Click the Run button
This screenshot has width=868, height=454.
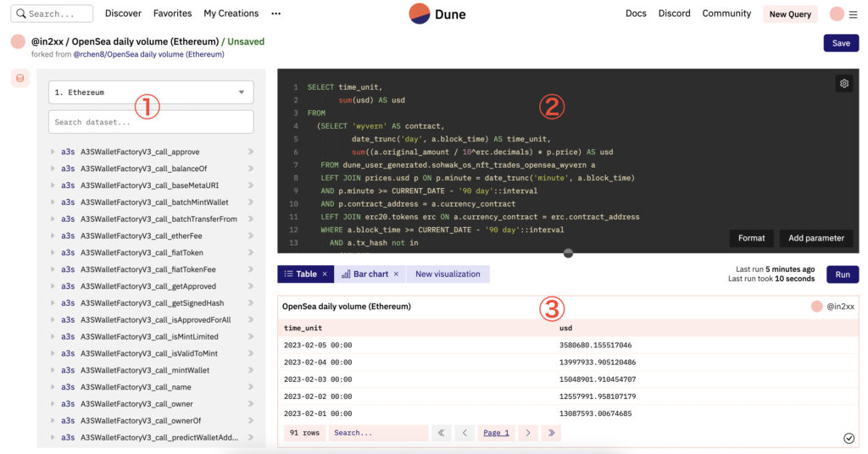[842, 274]
